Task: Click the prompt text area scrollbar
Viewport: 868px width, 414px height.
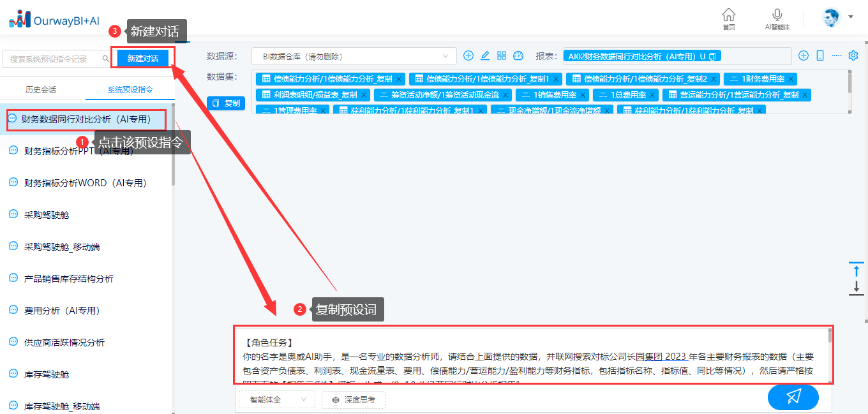Action: click(x=830, y=336)
